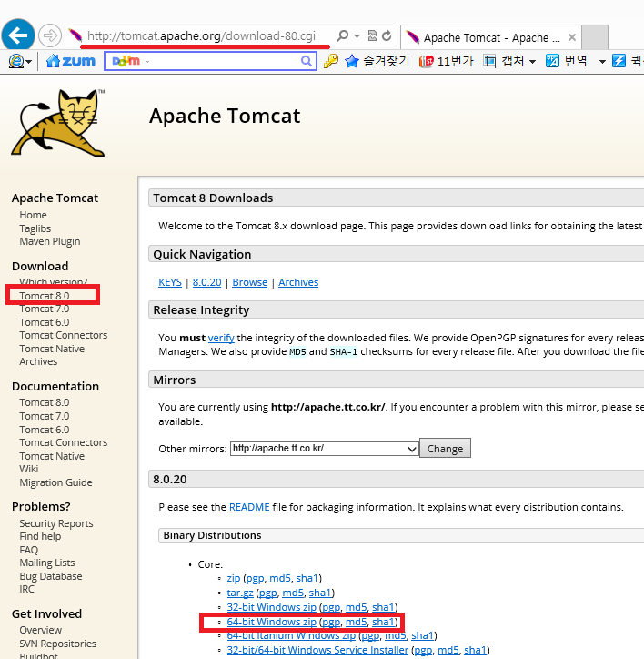Open the README link
Viewport: 644px width, 659px height.
point(248,507)
